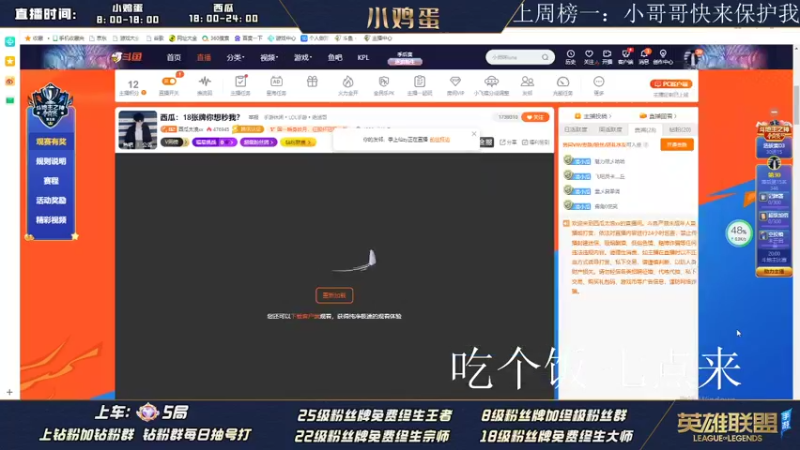This screenshot has width=800, height=450.
Task: Open the waveform icon in the anchor toolbar
Action: pos(205,81)
